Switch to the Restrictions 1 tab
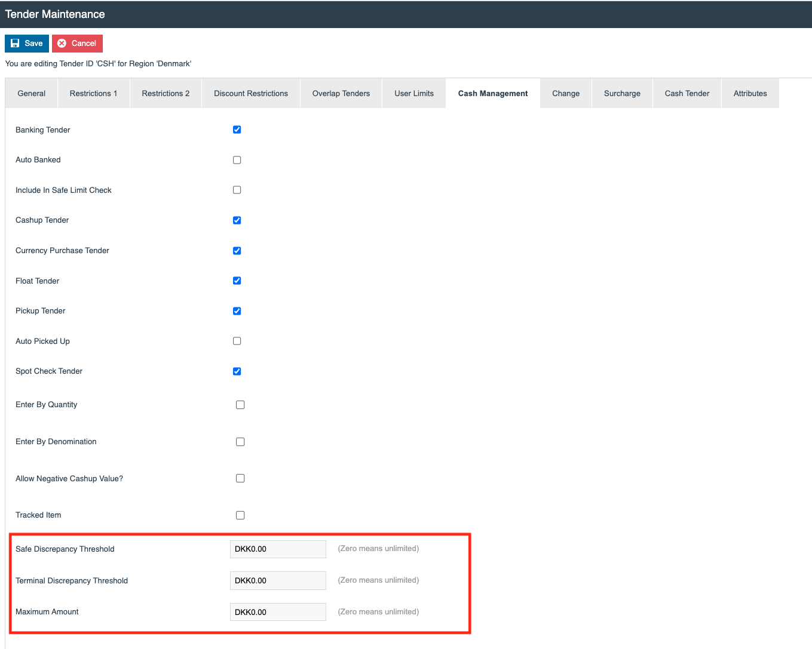Image resolution: width=812 pixels, height=649 pixels. [x=93, y=94]
